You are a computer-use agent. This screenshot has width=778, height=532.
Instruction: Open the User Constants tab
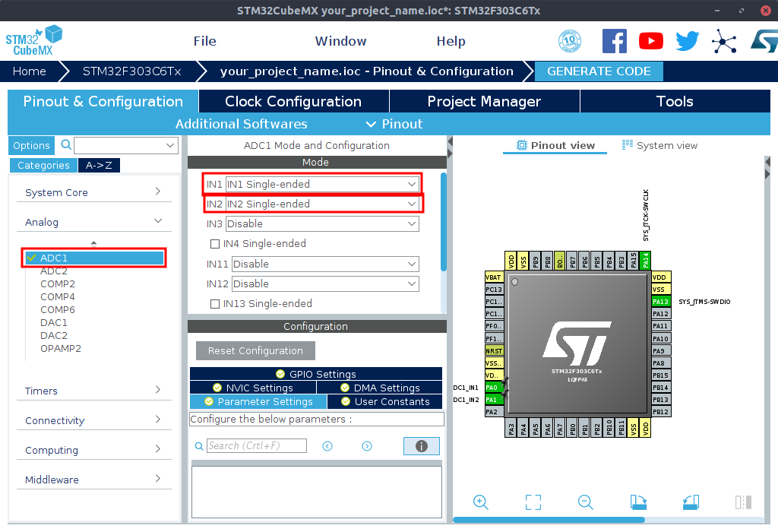tap(385, 401)
